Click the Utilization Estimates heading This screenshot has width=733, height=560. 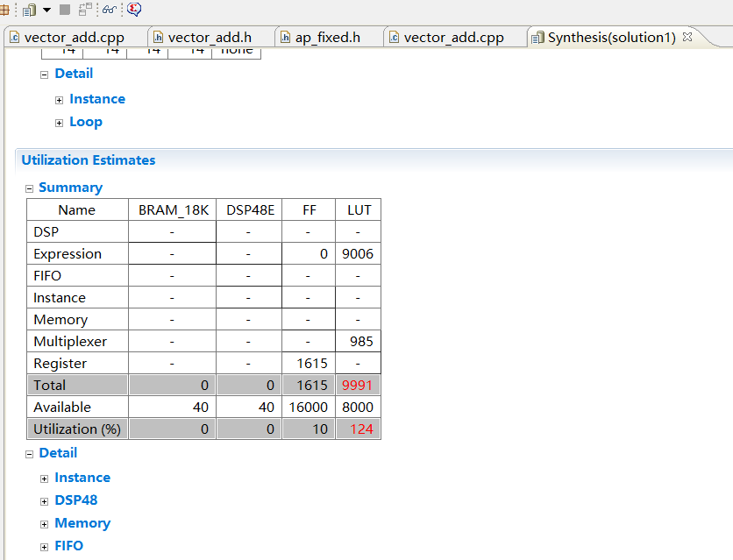point(89,160)
